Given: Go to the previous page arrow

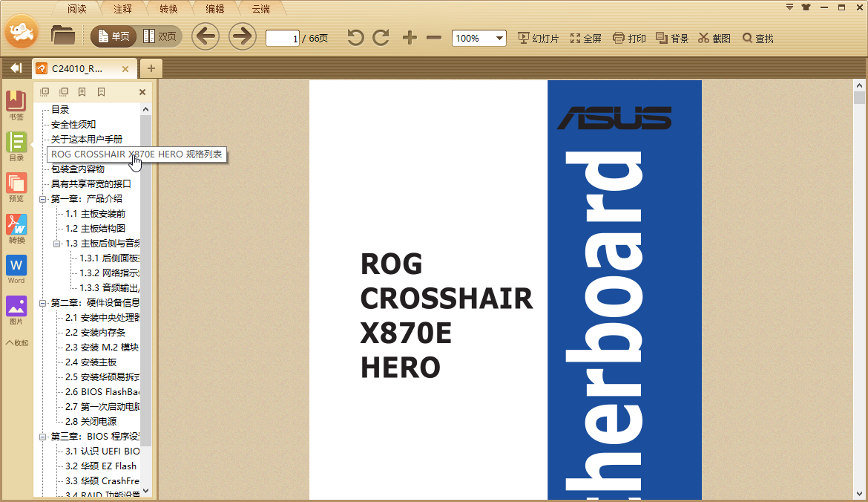Looking at the screenshot, I should coord(206,36).
